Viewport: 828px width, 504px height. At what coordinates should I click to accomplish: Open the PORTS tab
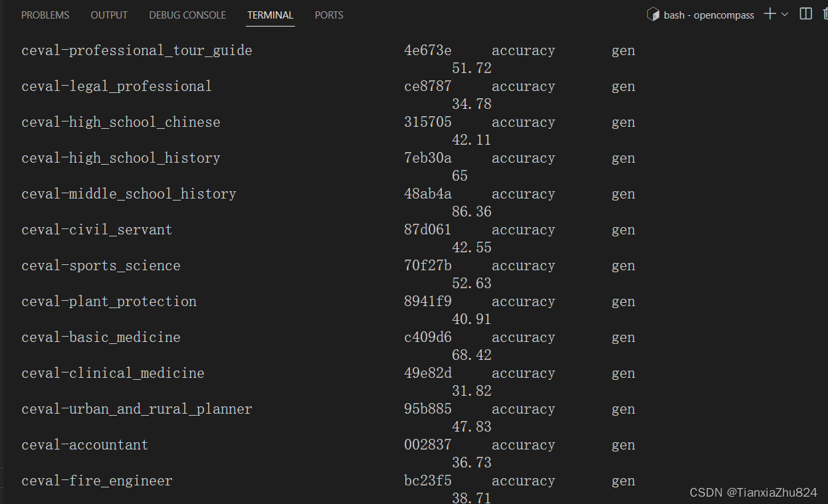[328, 15]
